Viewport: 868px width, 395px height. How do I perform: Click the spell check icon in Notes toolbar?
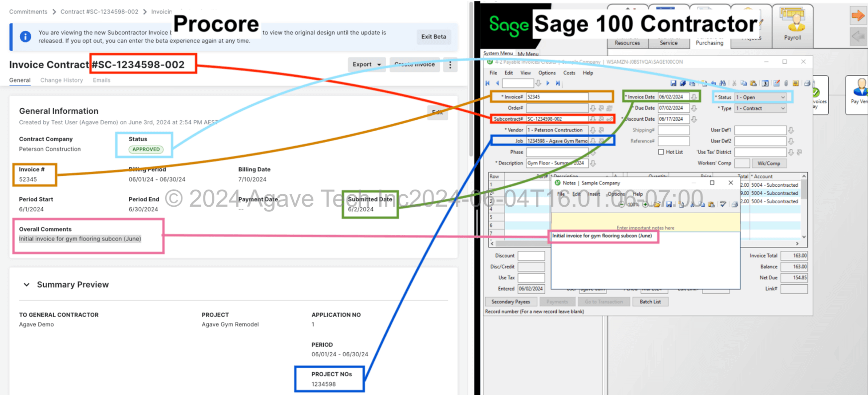[723, 204]
